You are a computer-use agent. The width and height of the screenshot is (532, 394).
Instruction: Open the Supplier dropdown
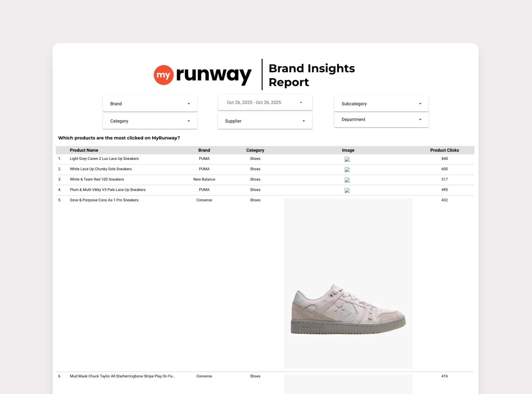point(264,121)
